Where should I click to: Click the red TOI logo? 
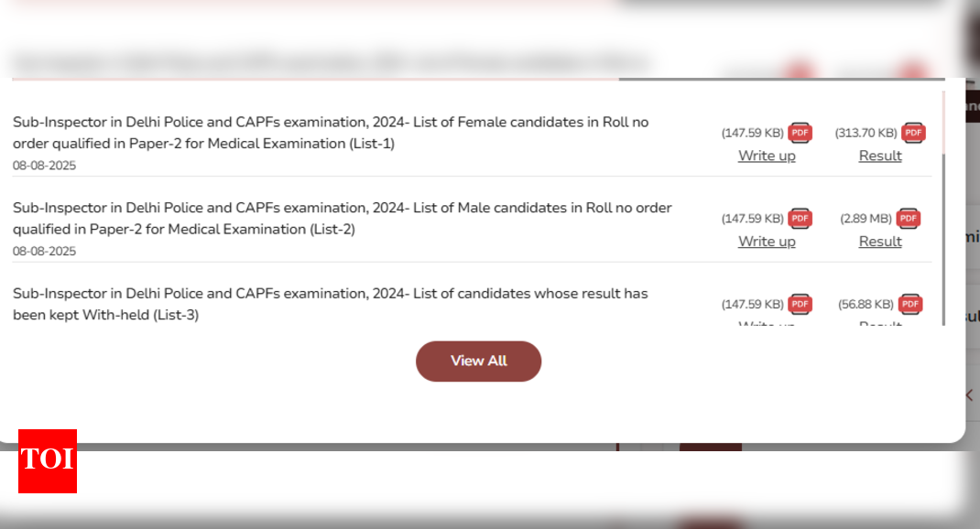tap(48, 461)
